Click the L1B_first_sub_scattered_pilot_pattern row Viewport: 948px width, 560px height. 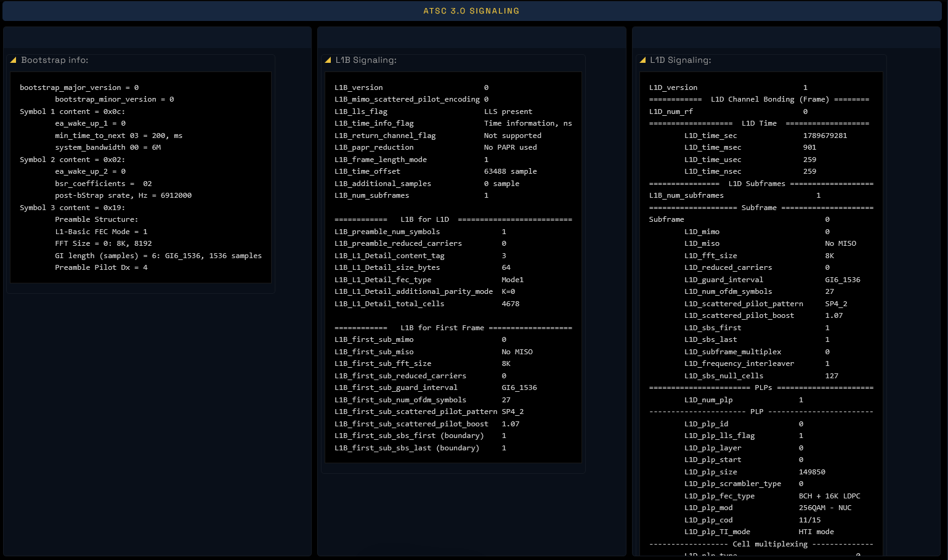coord(429,412)
